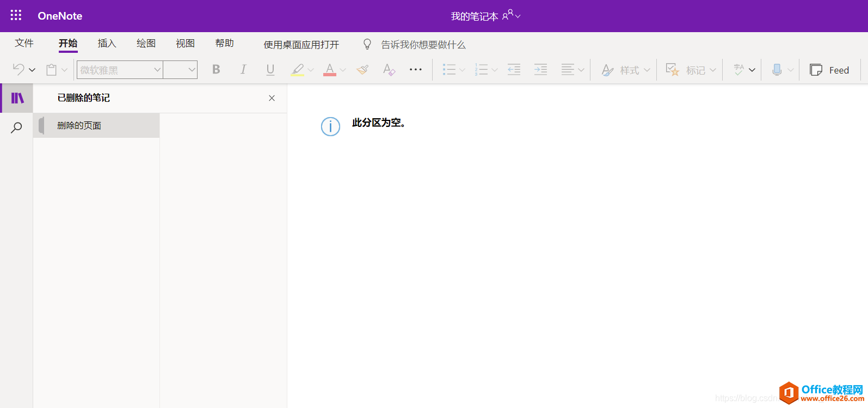Select the Format Painter brush

pos(362,70)
